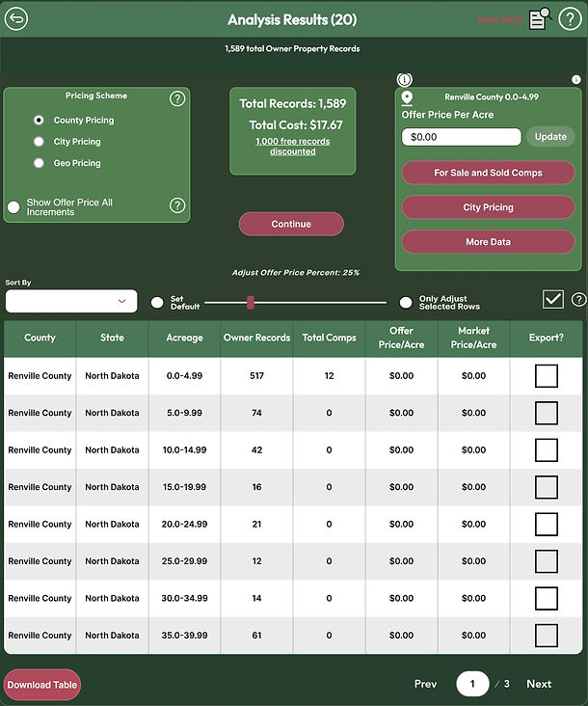Viewport: 588px width, 706px height.
Task: Click the map pin icon in Renville panel
Action: [407, 97]
